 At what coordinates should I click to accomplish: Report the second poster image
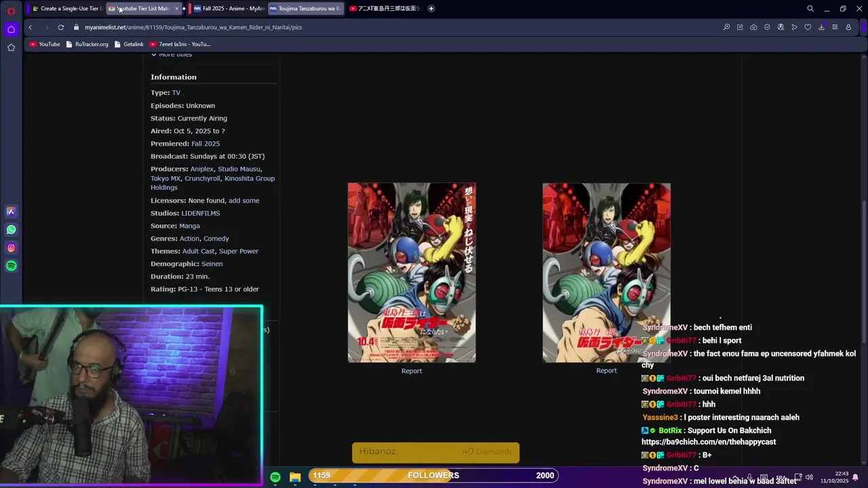[x=606, y=371]
